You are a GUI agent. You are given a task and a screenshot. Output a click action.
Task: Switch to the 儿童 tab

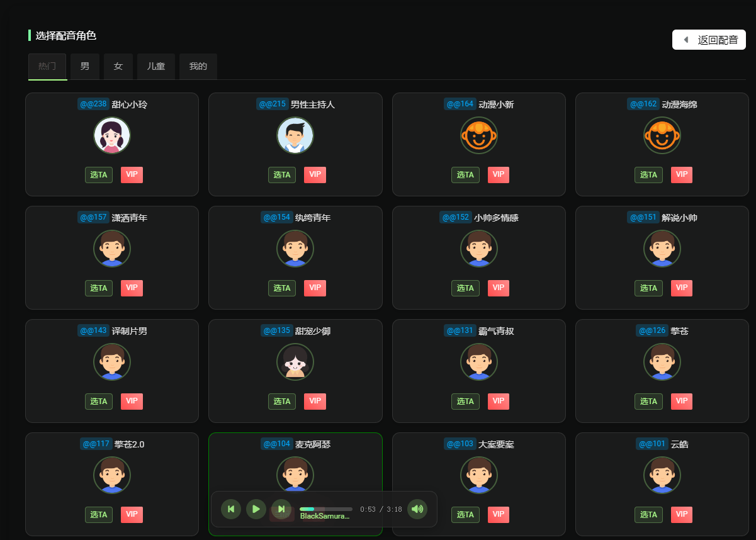click(x=156, y=66)
